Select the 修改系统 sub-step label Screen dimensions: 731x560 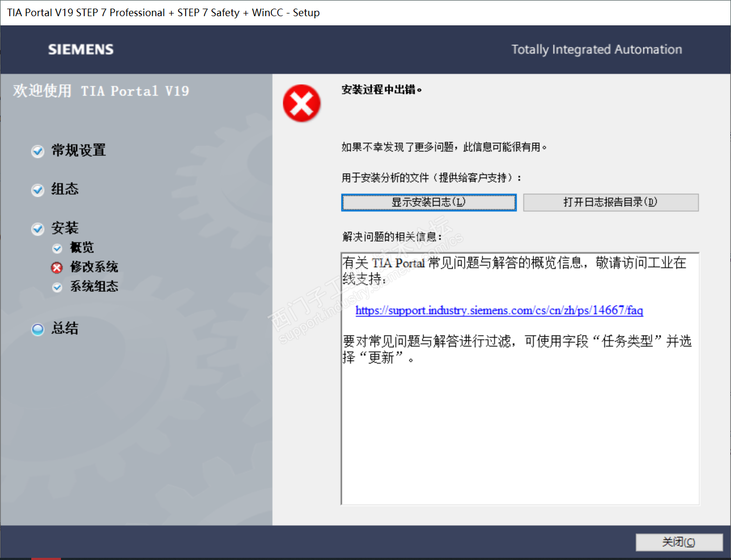point(94,267)
